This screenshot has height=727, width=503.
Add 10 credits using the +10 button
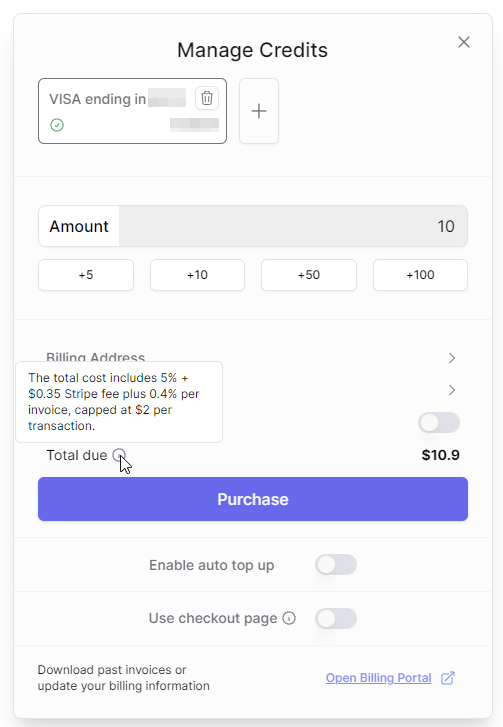coord(197,275)
